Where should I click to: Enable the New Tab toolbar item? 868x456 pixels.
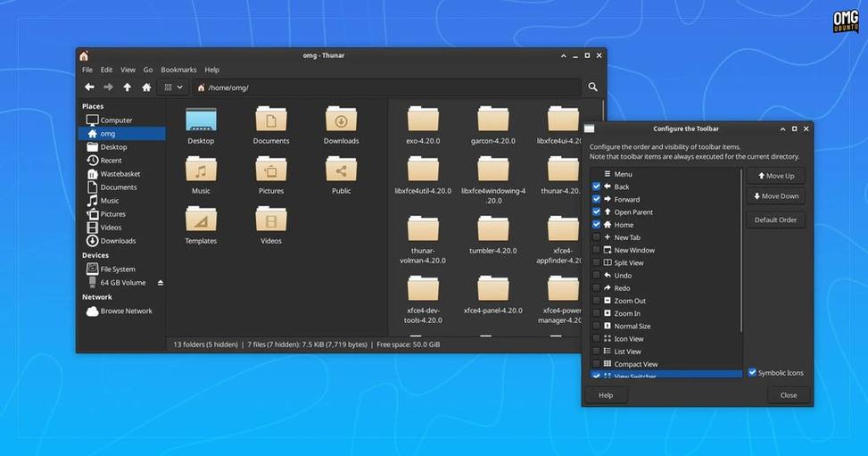(x=596, y=237)
